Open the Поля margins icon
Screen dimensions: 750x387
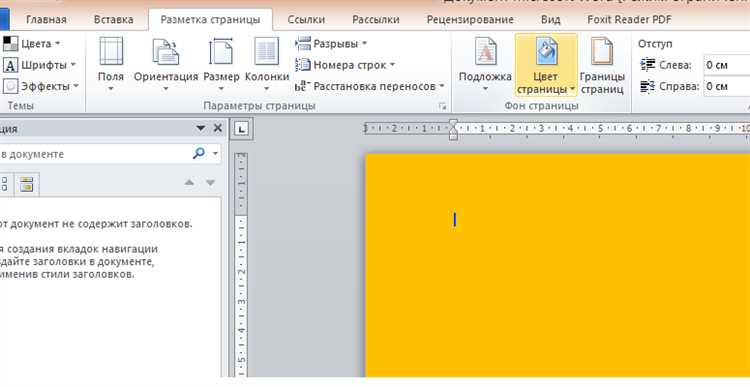[x=111, y=51]
